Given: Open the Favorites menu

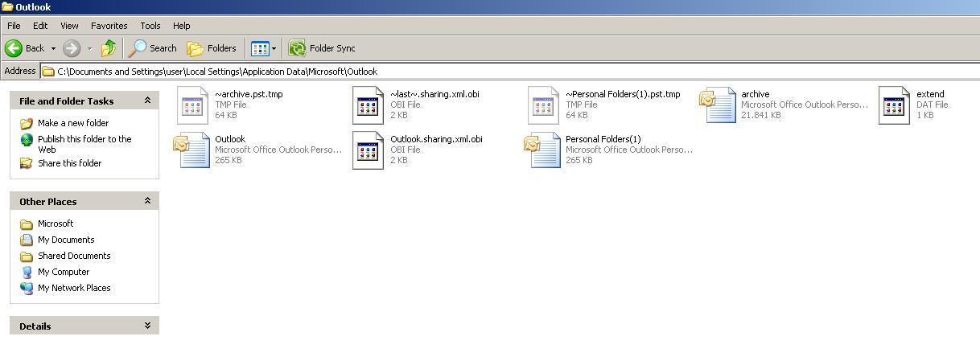Looking at the screenshot, I should [x=109, y=26].
